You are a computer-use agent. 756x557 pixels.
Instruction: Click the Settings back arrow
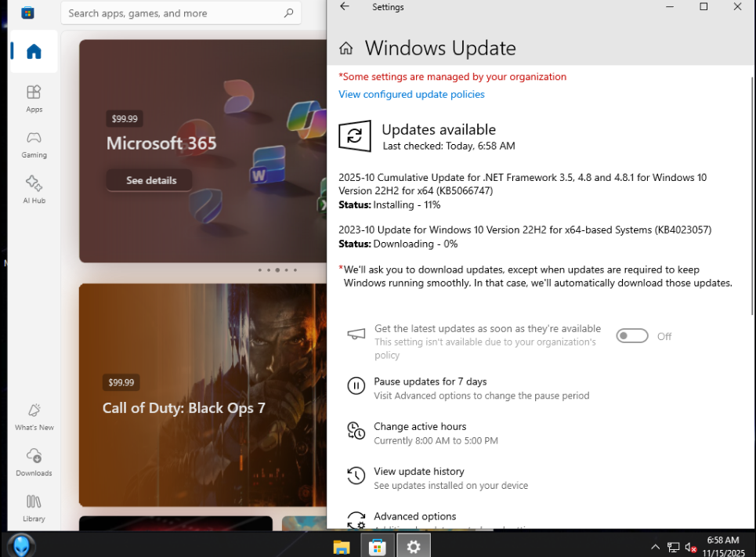(344, 6)
